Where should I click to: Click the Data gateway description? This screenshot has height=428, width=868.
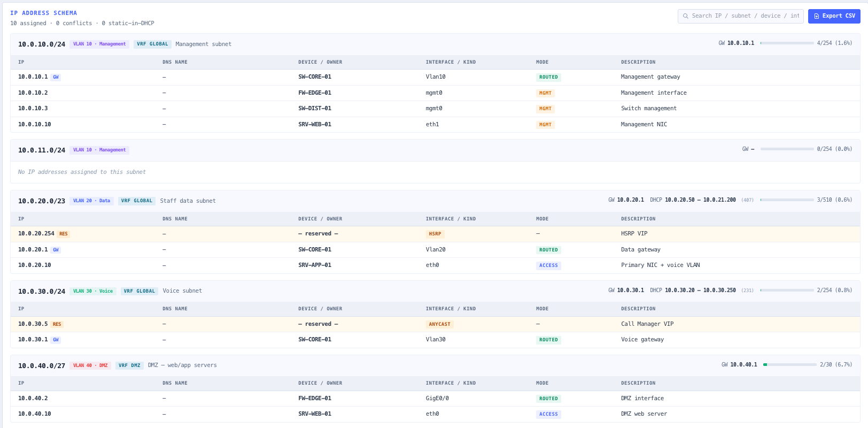tap(641, 250)
